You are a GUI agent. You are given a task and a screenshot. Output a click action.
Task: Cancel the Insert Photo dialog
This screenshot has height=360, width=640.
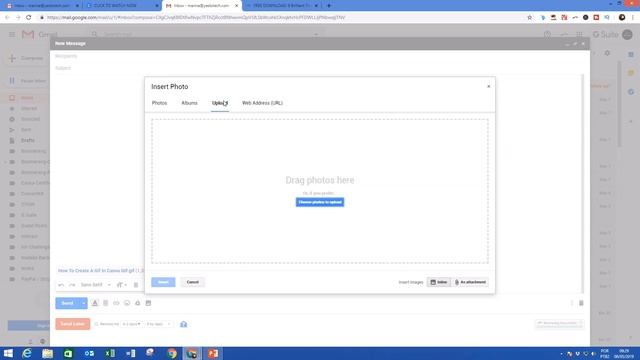click(193, 282)
